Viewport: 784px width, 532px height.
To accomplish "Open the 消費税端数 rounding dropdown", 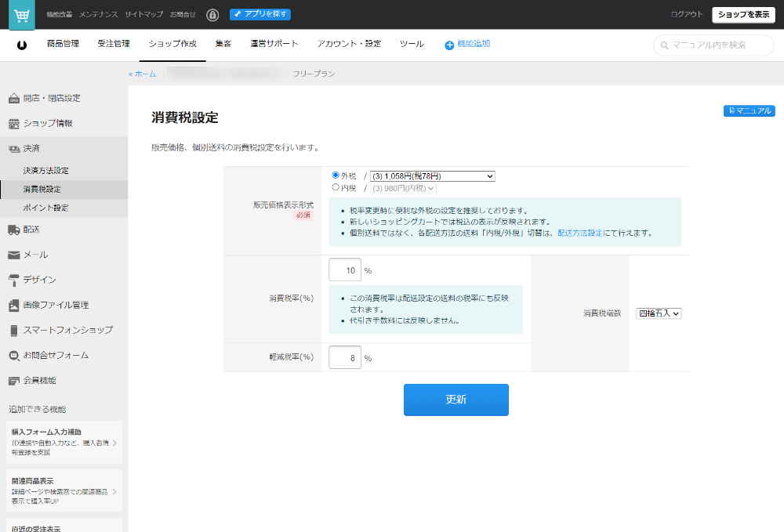I will click(659, 313).
